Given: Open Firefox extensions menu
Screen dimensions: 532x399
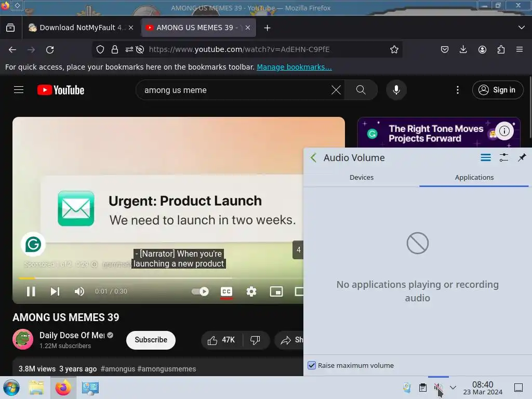Looking at the screenshot, I should tap(501, 49).
